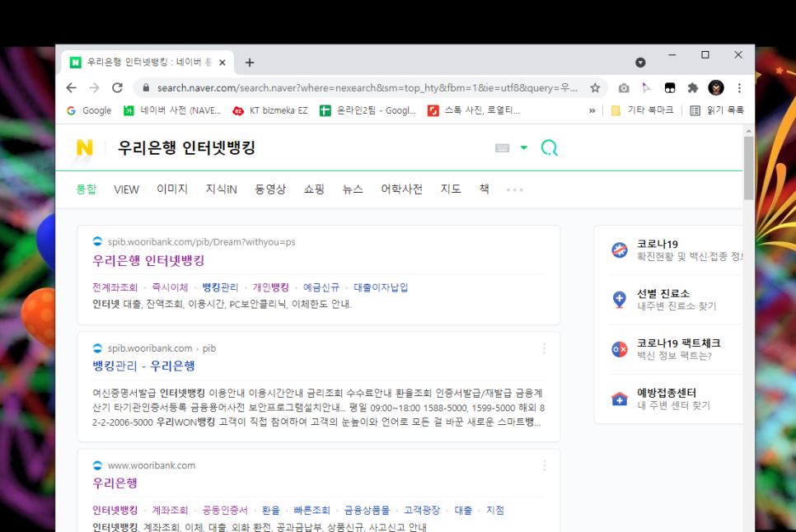Image resolution: width=796 pixels, height=532 pixels.
Task: Expand the hidden bookmarks chevron
Action: point(592,110)
